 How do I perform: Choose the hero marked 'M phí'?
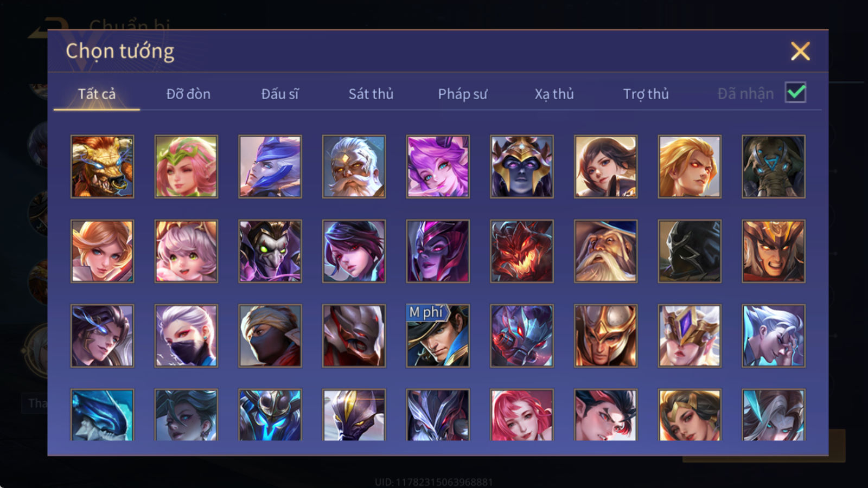click(438, 336)
